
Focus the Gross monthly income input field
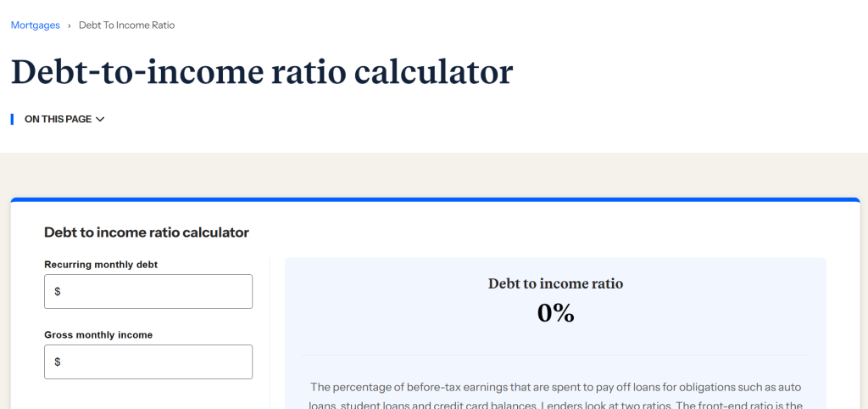click(148, 361)
